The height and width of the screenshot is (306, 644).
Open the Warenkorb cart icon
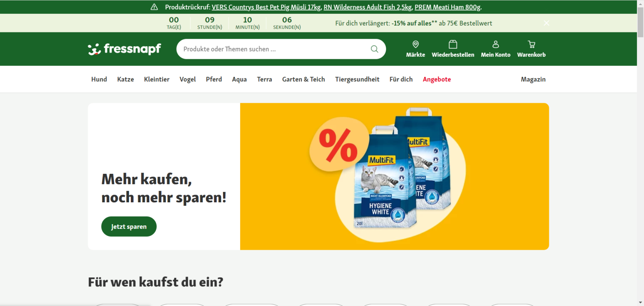click(531, 44)
